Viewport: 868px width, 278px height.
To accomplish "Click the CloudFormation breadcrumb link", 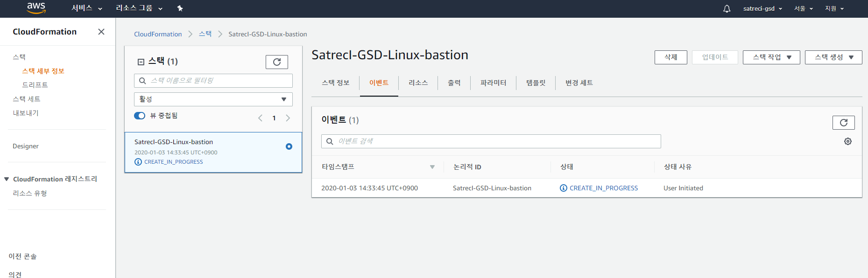I will pyautogui.click(x=158, y=34).
